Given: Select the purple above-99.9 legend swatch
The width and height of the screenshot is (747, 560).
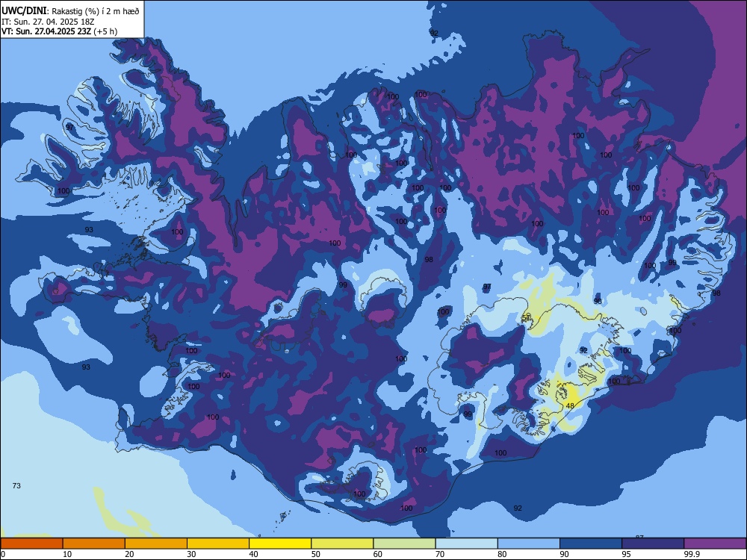Looking at the screenshot, I should click(x=715, y=544).
